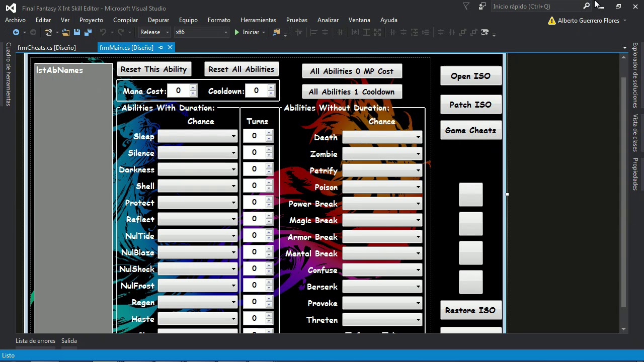Click the send to back icon
644x362 pixels.
pos(474,32)
